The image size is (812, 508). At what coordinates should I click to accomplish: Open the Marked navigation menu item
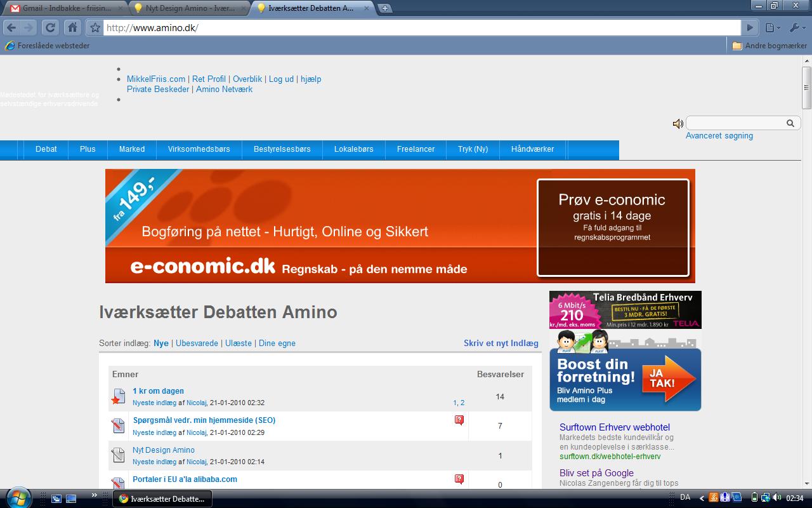[x=132, y=149]
